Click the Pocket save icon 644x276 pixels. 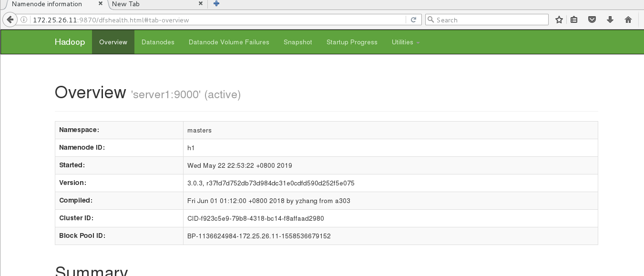coord(592,20)
